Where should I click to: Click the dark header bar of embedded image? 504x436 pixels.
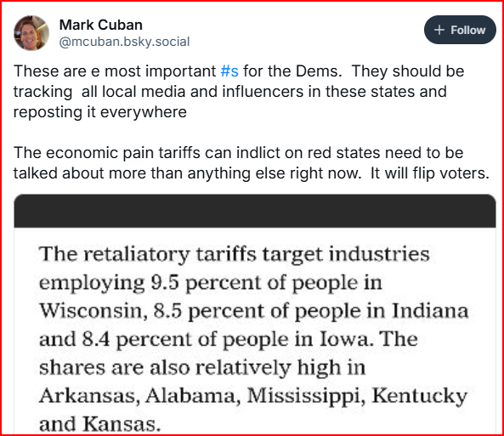pyautogui.click(x=255, y=211)
